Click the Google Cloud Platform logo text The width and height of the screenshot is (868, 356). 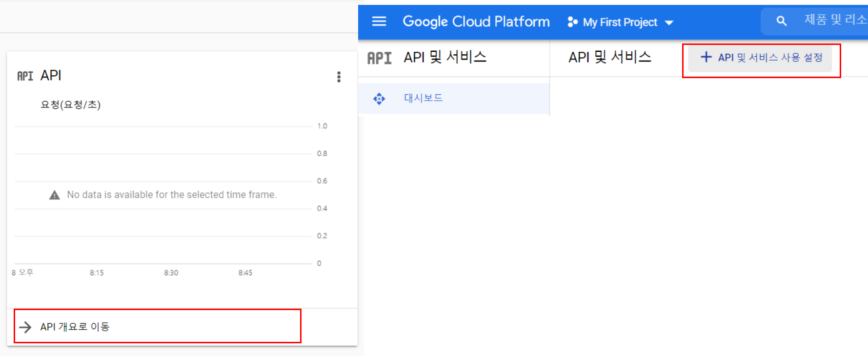point(476,22)
